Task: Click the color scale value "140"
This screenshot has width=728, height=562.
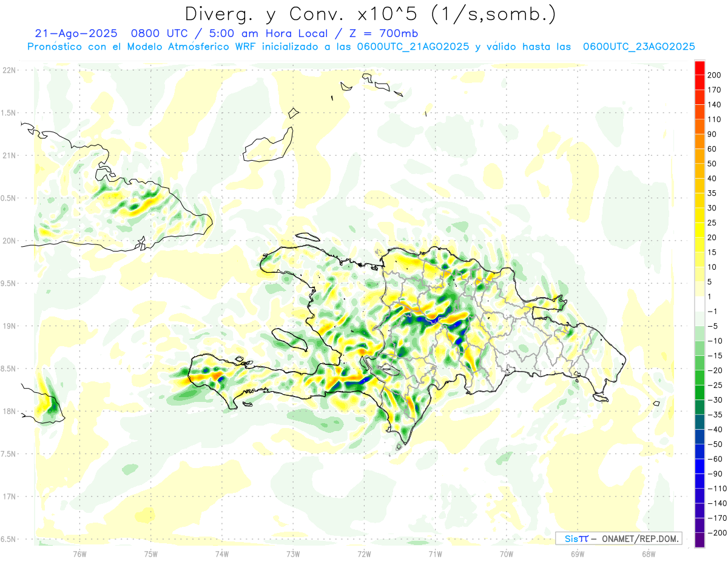Action: pos(715,105)
